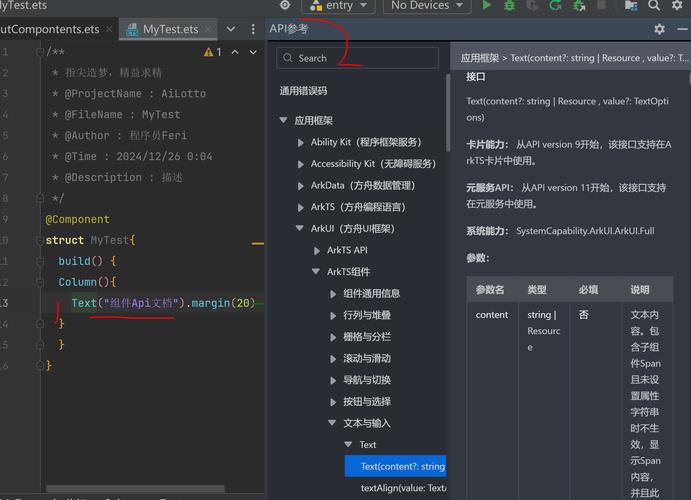This screenshot has width=691, height=500.
Task: Collapse 文本与输入 tree node
Action: pos(332,423)
